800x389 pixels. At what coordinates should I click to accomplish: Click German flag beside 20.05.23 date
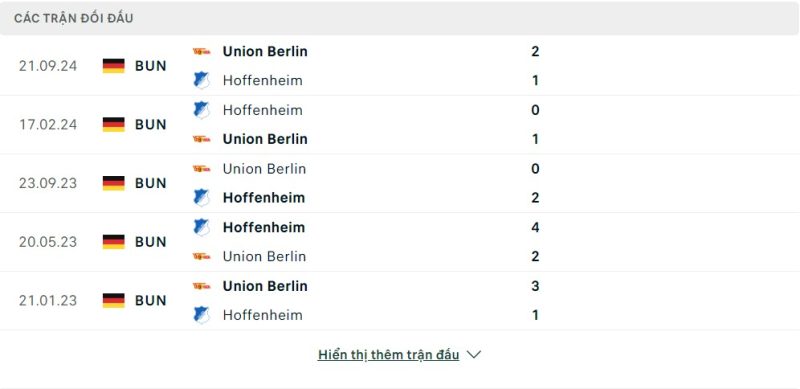113,241
